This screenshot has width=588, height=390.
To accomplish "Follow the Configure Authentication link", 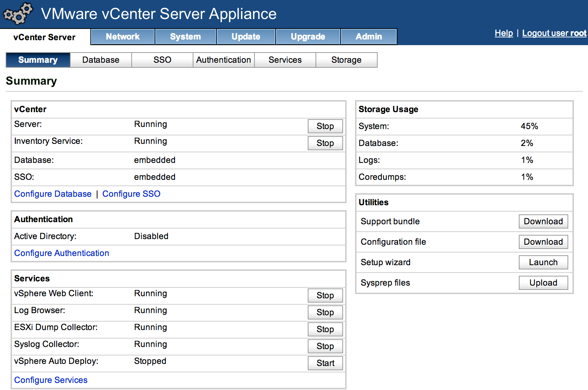I will 62,253.
